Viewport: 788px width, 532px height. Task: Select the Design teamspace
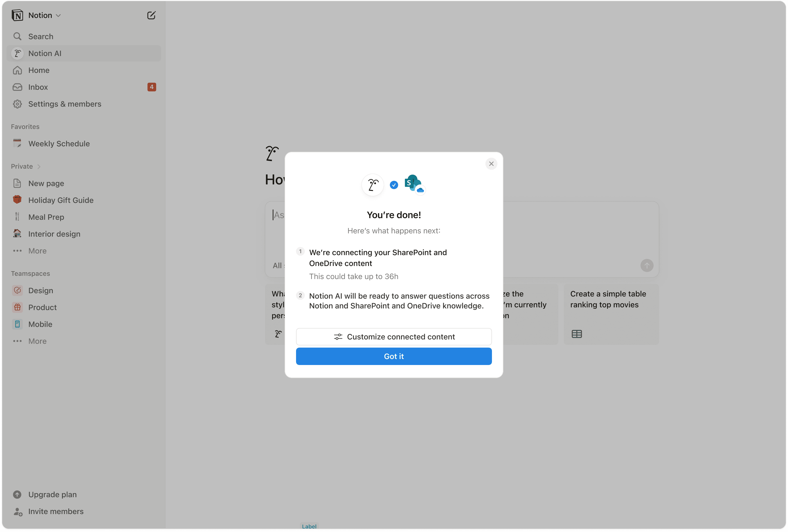point(40,290)
